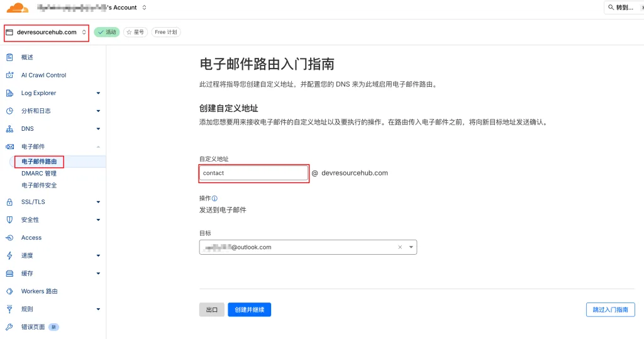Click the AI Crawl Control robot icon

click(x=9, y=75)
